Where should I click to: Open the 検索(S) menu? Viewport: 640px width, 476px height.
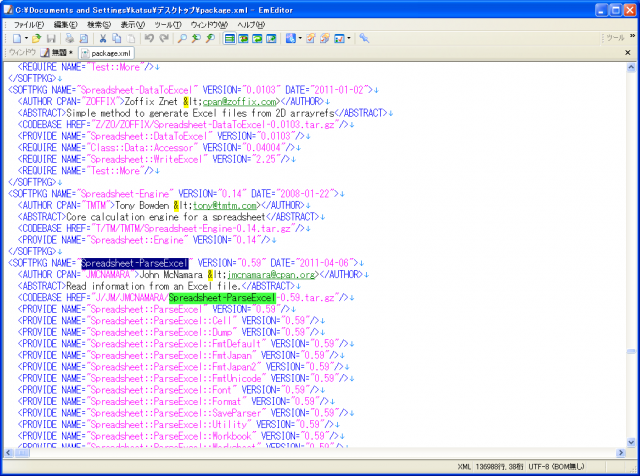pyautogui.click(x=99, y=25)
